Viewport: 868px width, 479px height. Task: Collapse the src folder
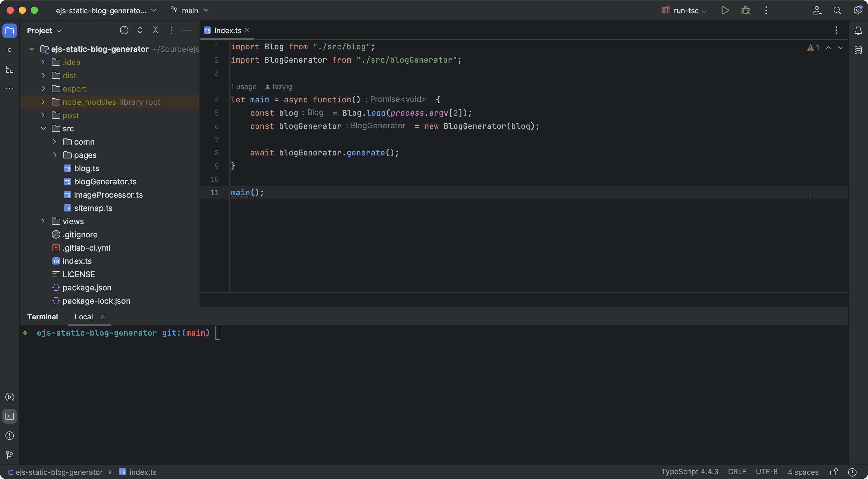(43, 128)
